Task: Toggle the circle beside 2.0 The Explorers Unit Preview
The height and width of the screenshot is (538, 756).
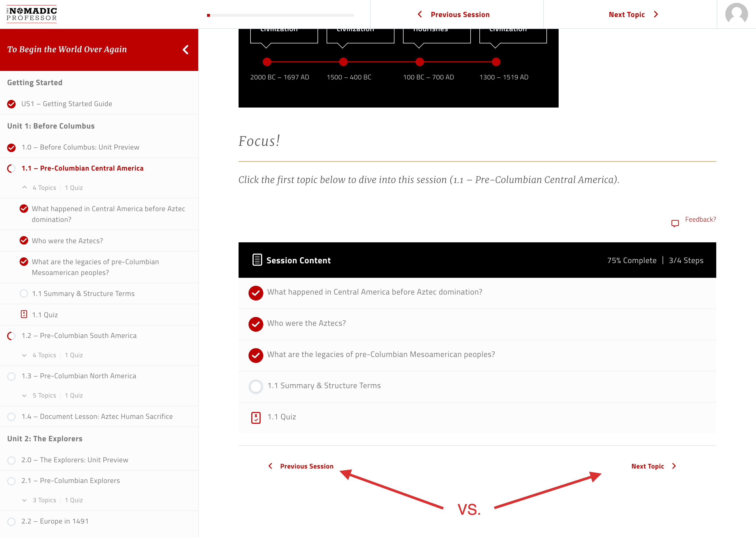Action: pyautogui.click(x=11, y=461)
